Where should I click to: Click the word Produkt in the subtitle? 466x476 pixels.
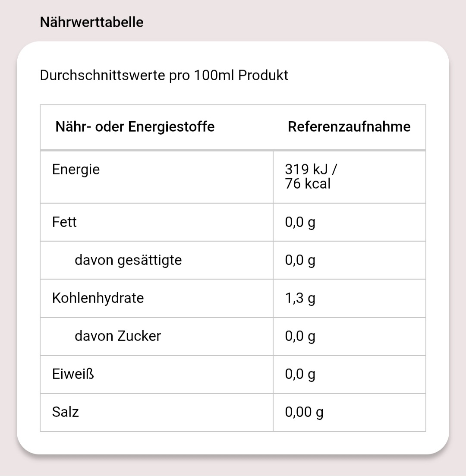[x=263, y=76]
